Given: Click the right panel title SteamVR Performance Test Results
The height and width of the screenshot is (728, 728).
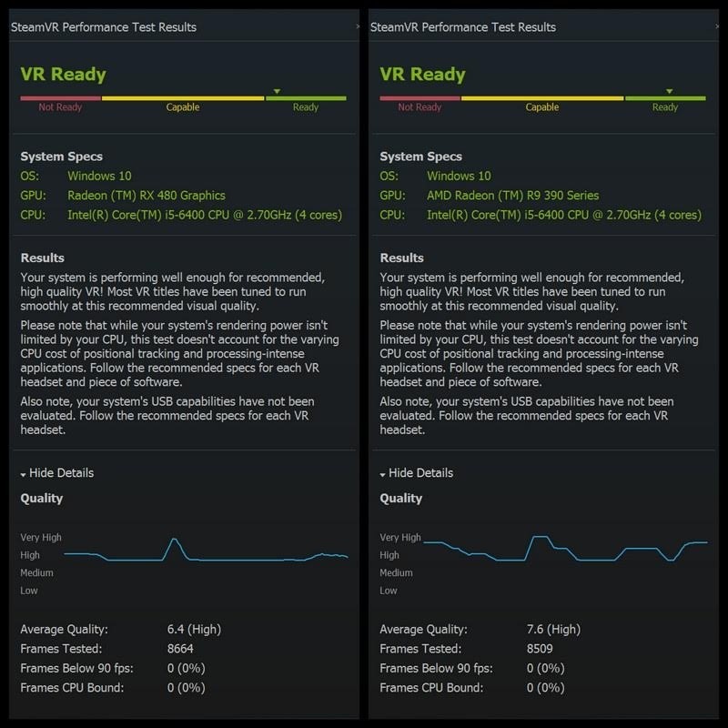Looking at the screenshot, I should (463, 27).
